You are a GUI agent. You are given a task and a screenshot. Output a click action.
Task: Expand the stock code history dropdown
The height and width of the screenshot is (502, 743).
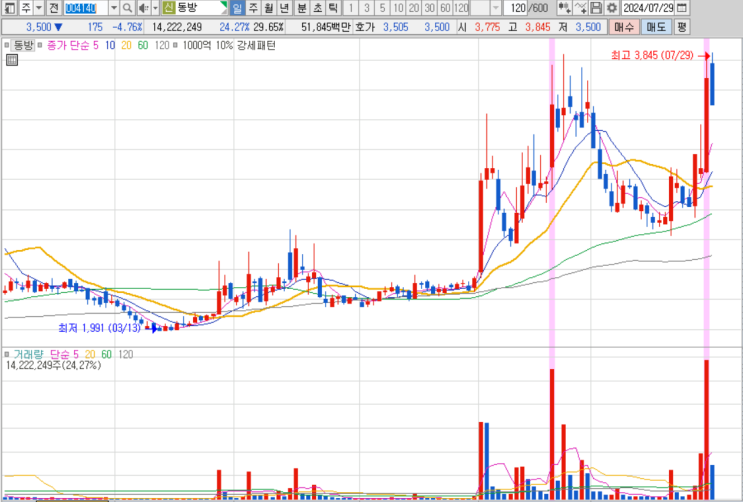point(114,8)
